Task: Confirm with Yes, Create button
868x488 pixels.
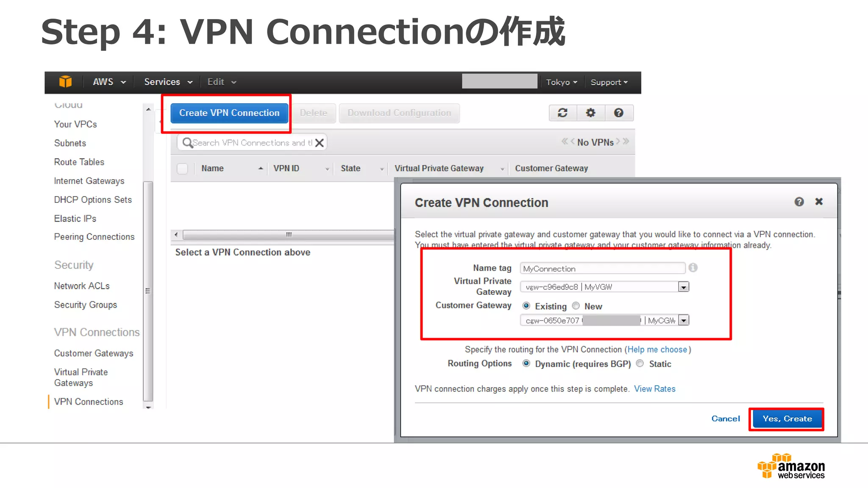Action: point(787,419)
